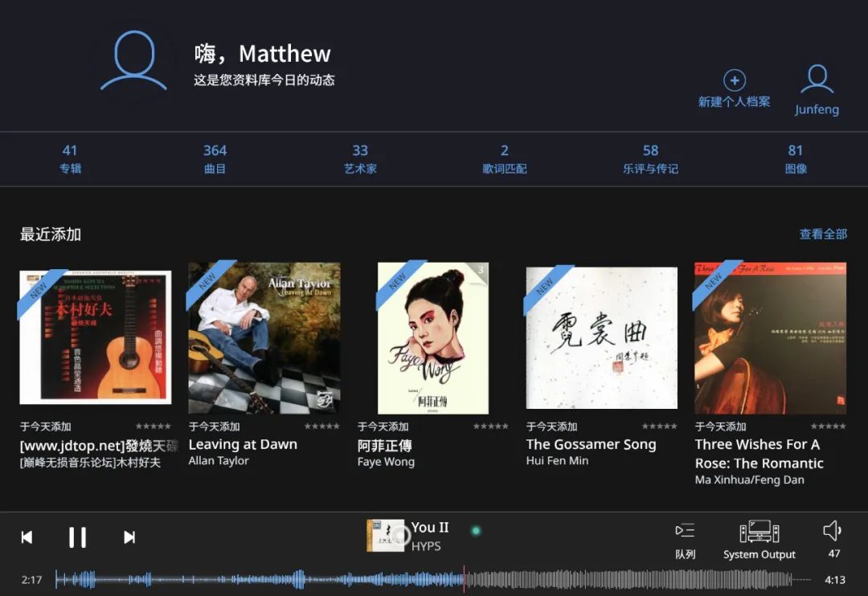Screen dimensions: 868x596
Task: Seek in the waveform progress bar
Action: [433, 579]
